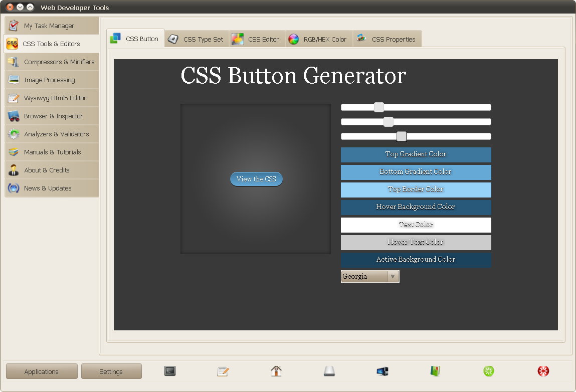This screenshot has height=392, width=576.
Task: Open the RGB/HEX Color tab
Action: (x=319, y=39)
